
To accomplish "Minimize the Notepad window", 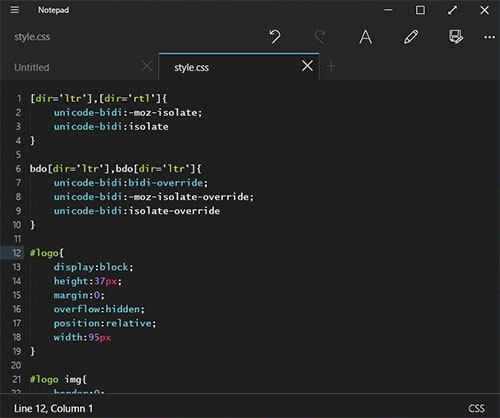I will tap(388, 10).
